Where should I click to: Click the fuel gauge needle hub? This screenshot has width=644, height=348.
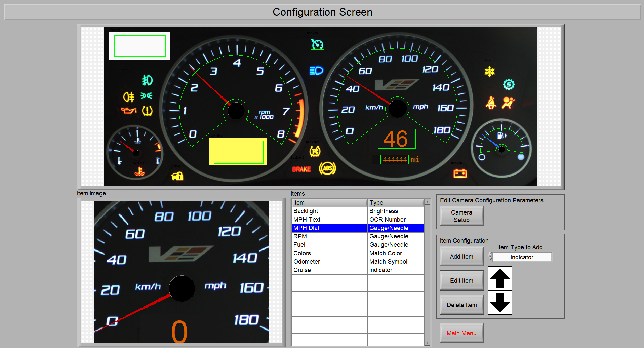pos(501,149)
